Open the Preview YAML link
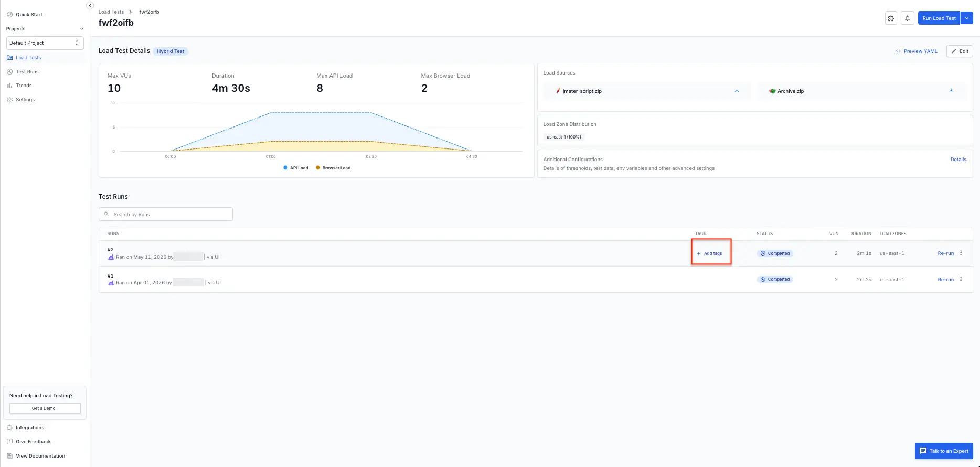The width and height of the screenshot is (980, 467). 917,51
